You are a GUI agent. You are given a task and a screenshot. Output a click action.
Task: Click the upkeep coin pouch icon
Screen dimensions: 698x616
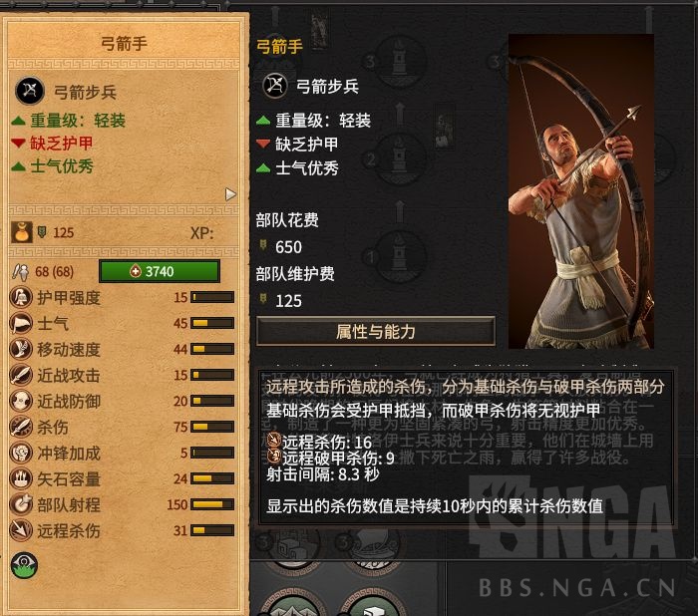pyautogui.click(x=21, y=232)
